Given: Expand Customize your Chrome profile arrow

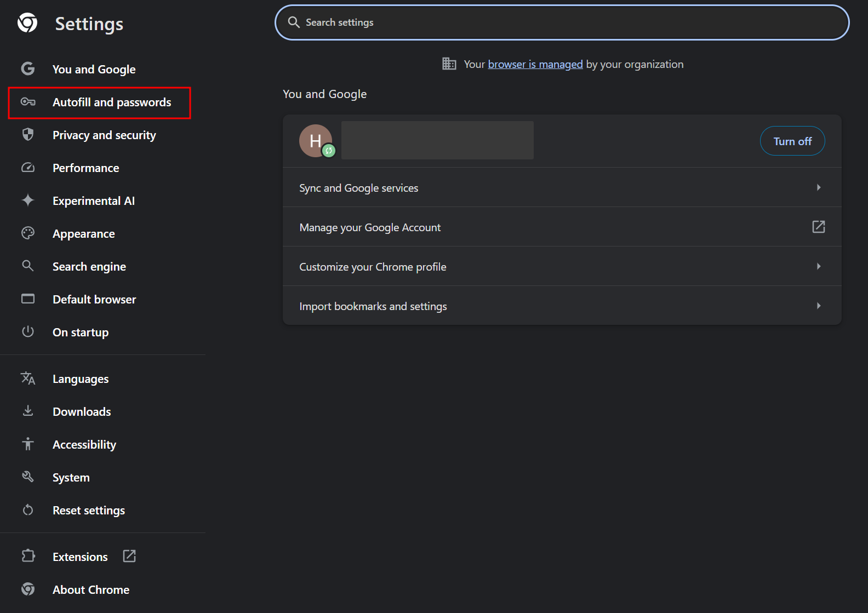Looking at the screenshot, I should tap(818, 266).
